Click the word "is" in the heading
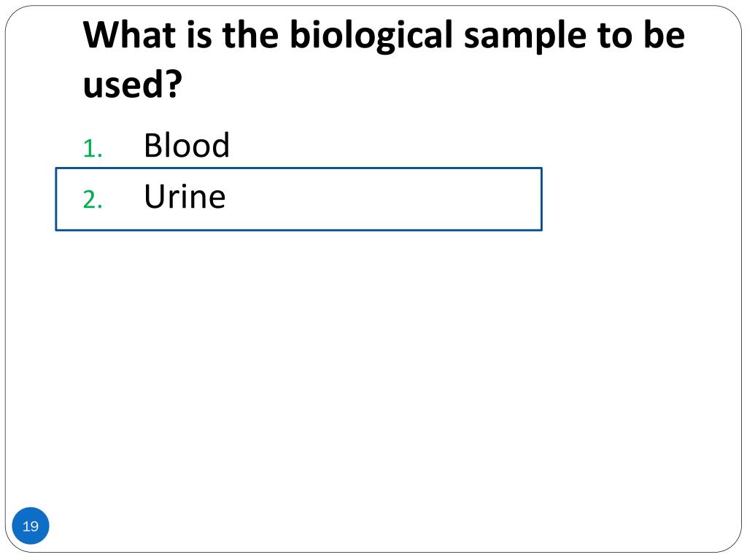Image resolution: width=747 pixels, height=560 pixels. 199,36
